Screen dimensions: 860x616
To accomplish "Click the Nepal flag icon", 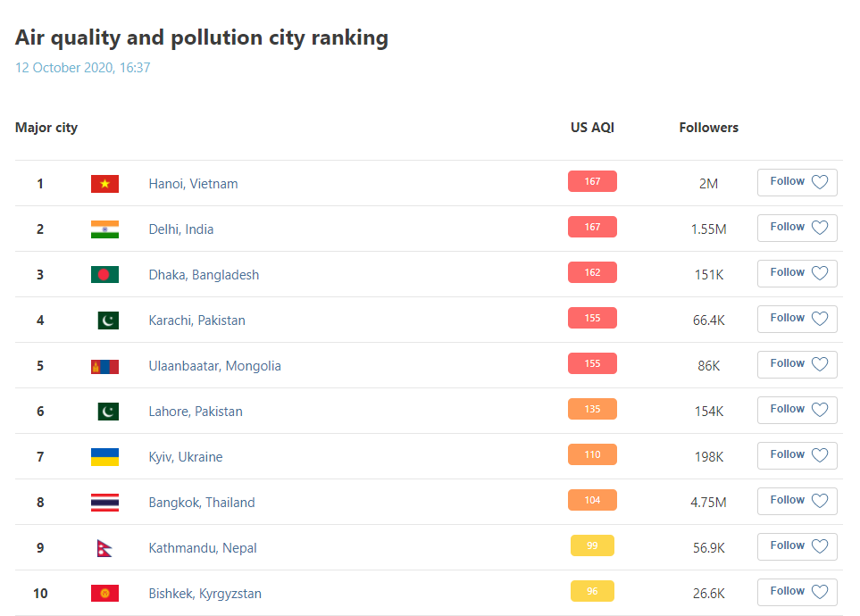I will tap(104, 548).
